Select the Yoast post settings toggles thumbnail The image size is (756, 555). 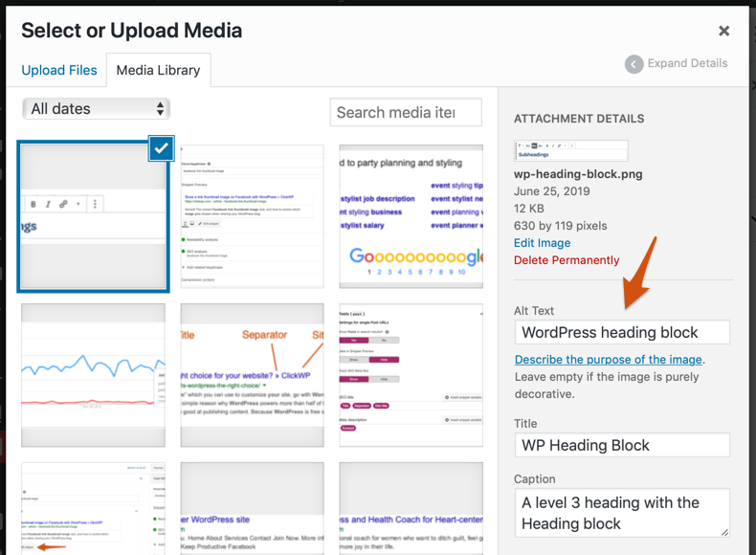[411, 375]
